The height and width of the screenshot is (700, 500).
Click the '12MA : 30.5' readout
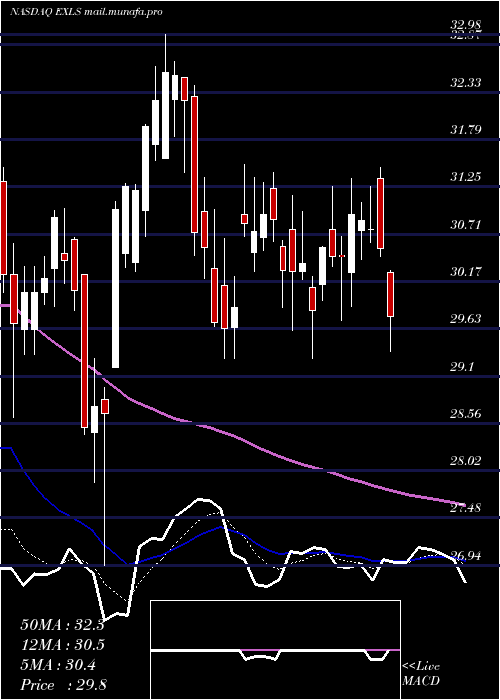[62, 645]
